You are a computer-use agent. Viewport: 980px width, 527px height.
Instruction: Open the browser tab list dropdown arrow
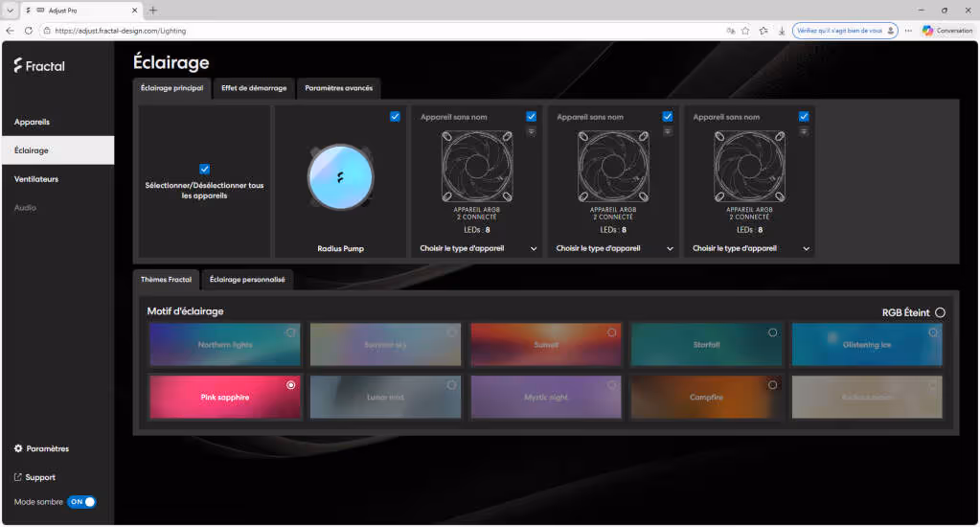point(10,10)
